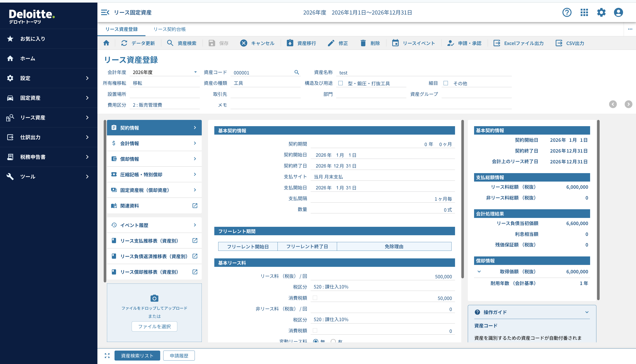636x364 pixels.
Task: Export with the Excelファイル出力 icon
Action: click(x=497, y=43)
